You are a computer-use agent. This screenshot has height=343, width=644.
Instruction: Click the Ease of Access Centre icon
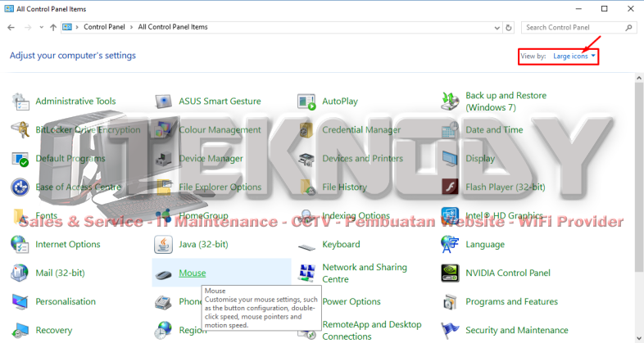[20, 187]
